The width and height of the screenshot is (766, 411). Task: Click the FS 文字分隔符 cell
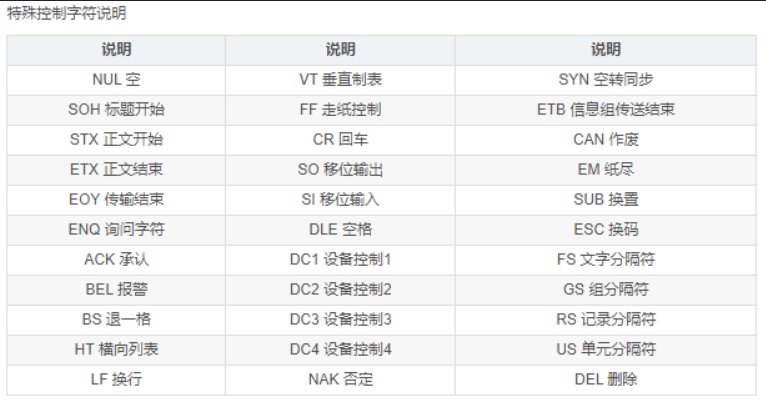[x=605, y=259]
